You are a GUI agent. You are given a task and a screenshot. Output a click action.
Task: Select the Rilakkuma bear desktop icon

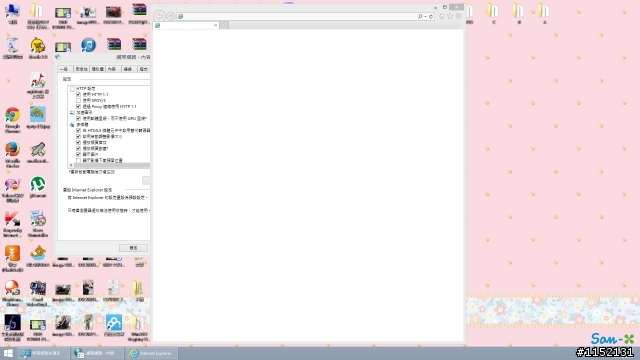pos(38,256)
